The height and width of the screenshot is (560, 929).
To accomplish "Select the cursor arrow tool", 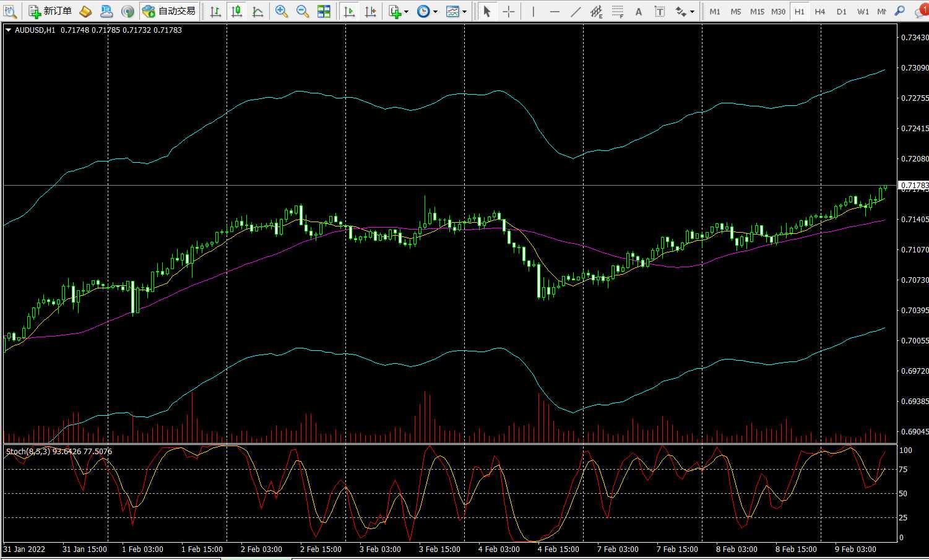I will [x=487, y=11].
